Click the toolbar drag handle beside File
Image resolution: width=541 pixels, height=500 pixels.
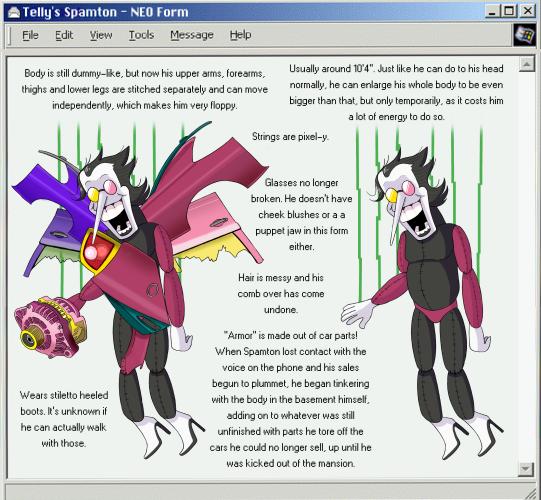point(10,36)
